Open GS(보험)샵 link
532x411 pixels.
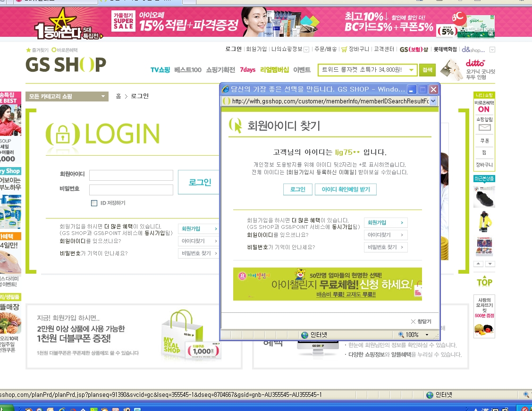pyautogui.click(x=414, y=50)
